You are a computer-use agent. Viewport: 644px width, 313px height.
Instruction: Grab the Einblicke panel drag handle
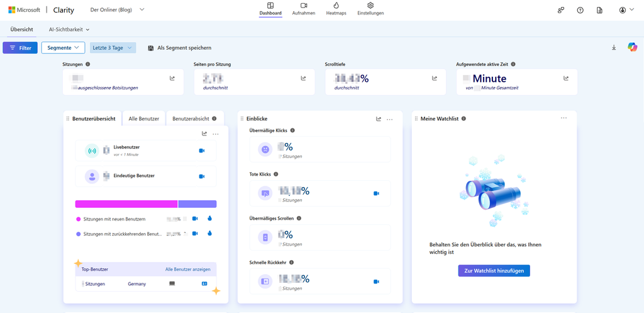coord(242,118)
